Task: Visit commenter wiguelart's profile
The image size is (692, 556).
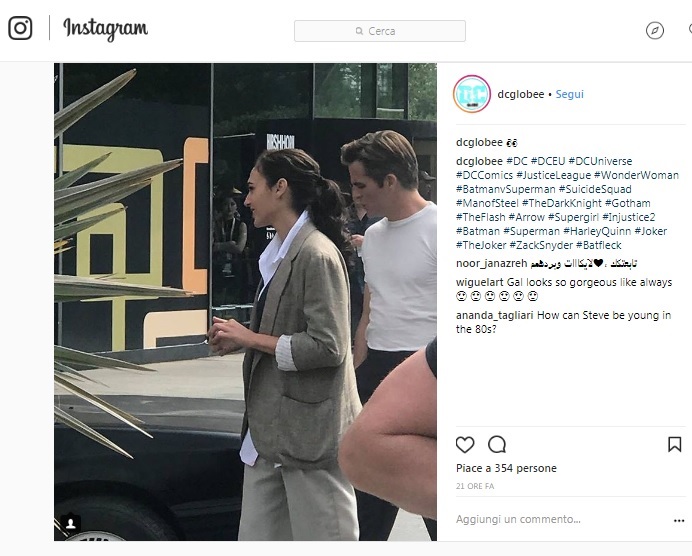Action: click(479, 282)
